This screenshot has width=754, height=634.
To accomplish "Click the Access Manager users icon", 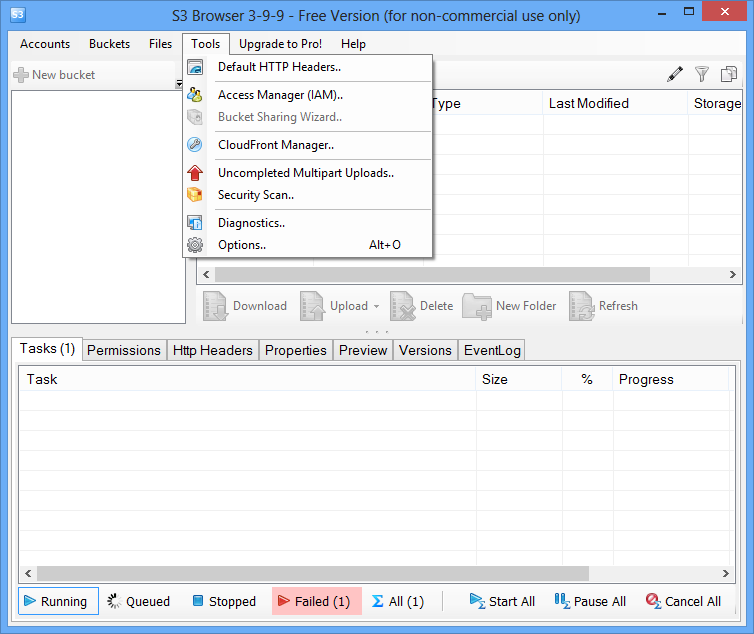I will pos(195,95).
